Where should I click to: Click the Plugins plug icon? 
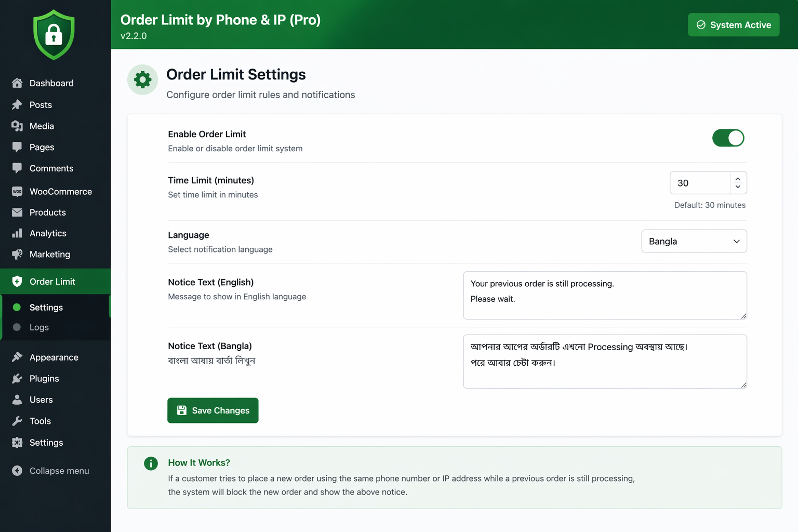[x=17, y=379]
